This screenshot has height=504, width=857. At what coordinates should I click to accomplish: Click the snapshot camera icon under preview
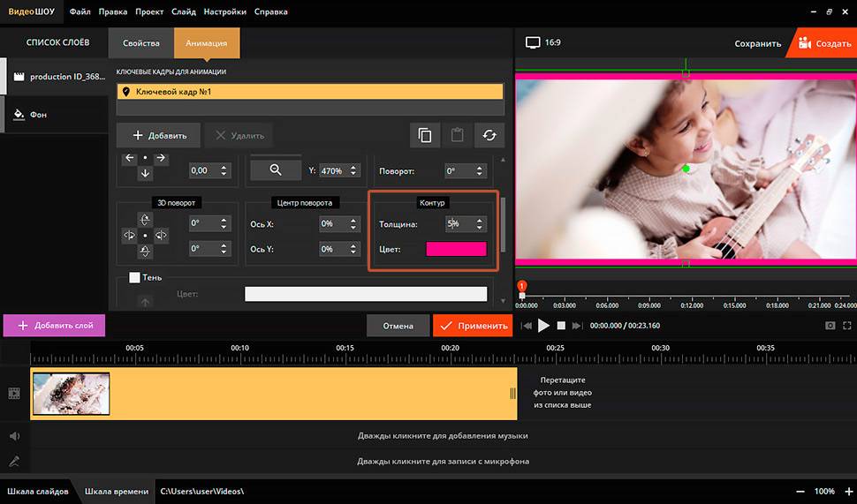pyautogui.click(x=830, y=326)
